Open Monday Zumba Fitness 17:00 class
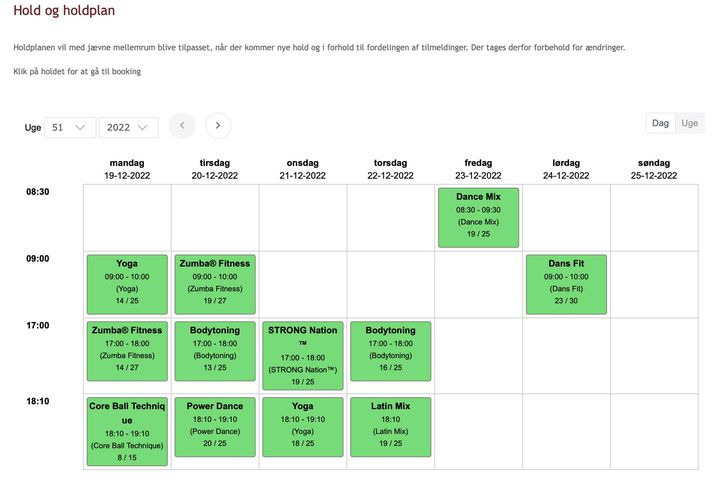 (127, 351)
